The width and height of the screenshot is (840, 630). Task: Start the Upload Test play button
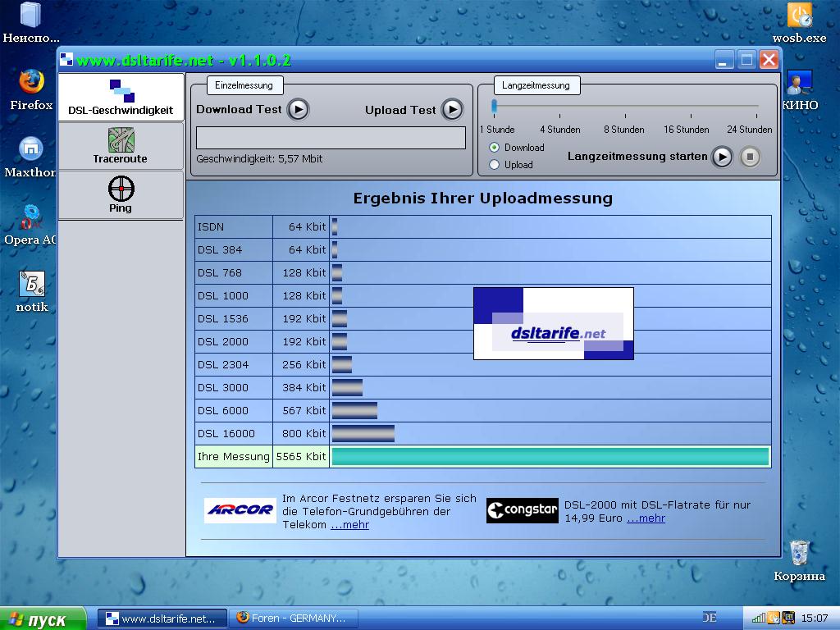coord(452,109)
